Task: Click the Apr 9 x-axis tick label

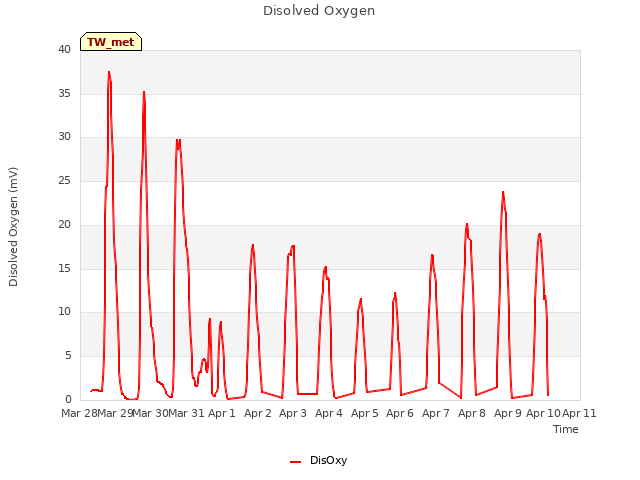Action: [x=508, y=413]
